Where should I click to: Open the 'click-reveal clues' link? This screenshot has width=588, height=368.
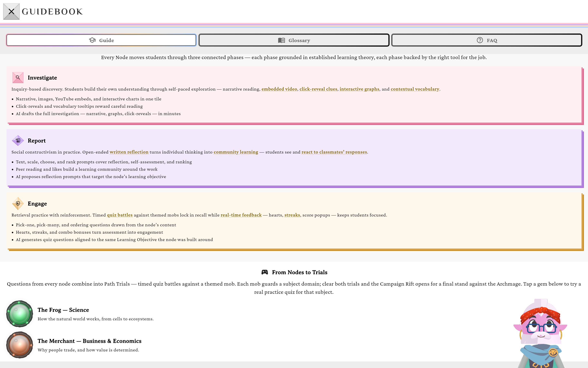(x=318, y=89)
